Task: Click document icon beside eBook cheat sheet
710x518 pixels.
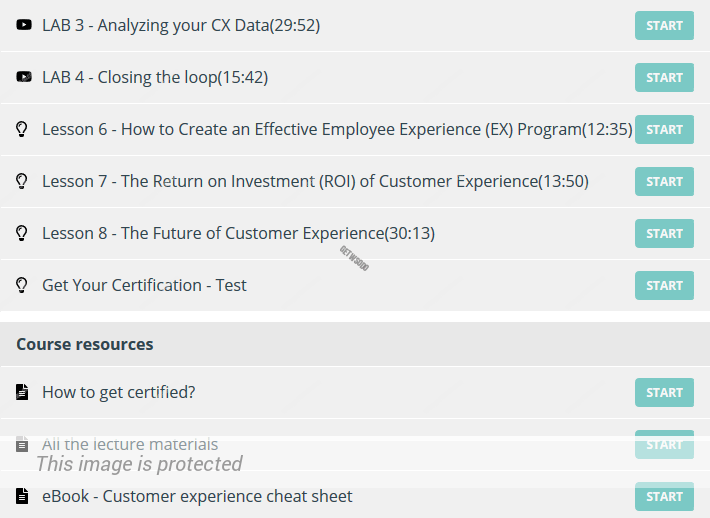Action: pos(22,496)
